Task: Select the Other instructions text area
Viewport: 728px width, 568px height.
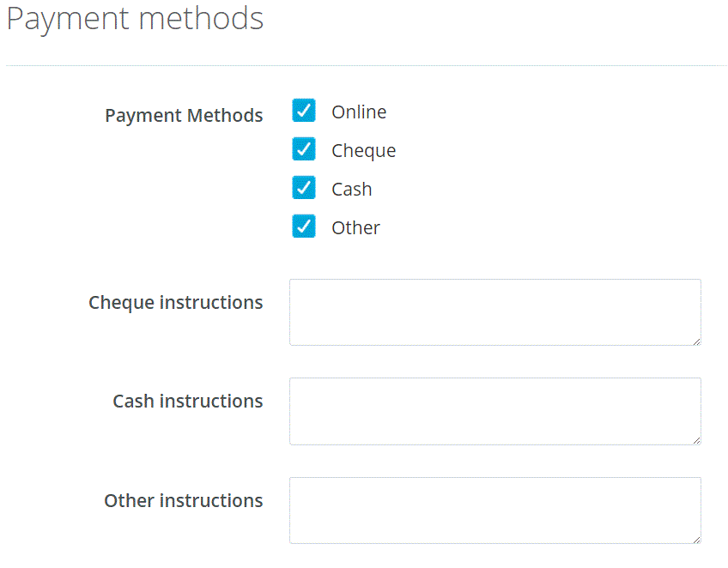Action: point(494,511)
